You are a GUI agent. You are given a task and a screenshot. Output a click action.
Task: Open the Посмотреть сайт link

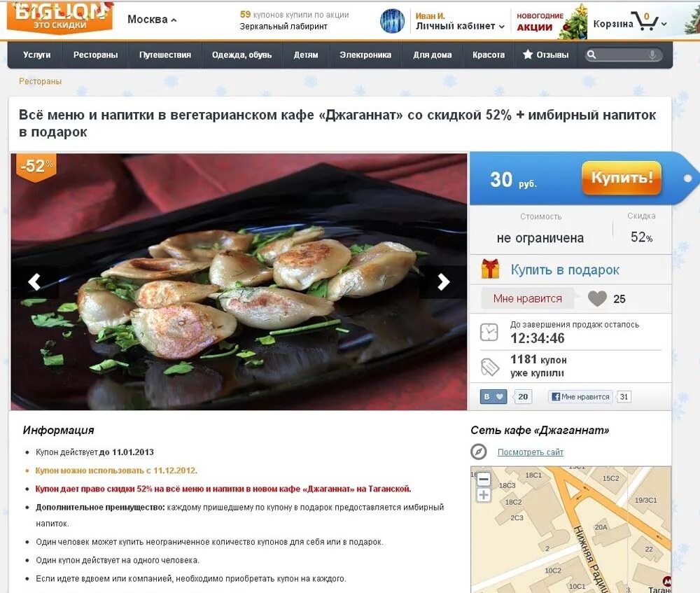pyautogui.click(x=531, y=452)
